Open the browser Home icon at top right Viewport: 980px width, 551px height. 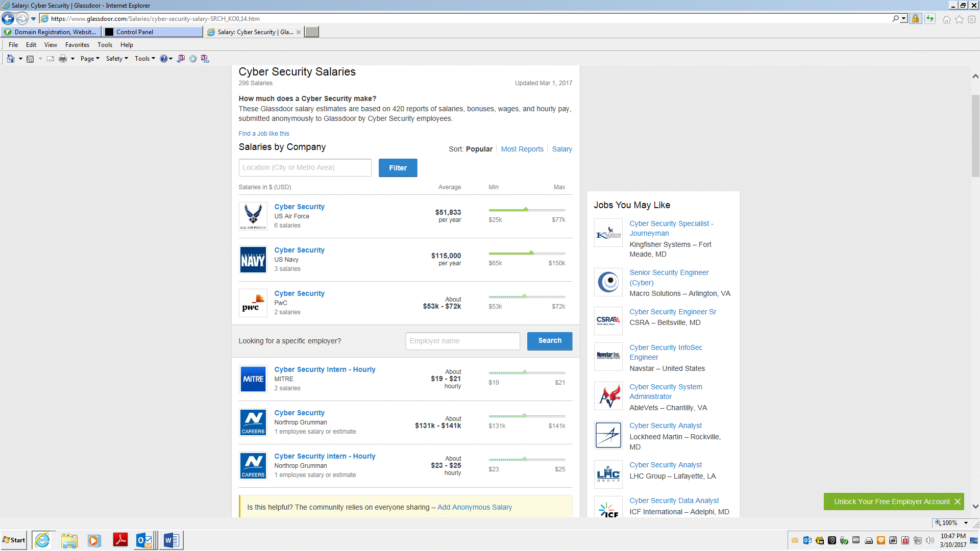coord(947,19)
